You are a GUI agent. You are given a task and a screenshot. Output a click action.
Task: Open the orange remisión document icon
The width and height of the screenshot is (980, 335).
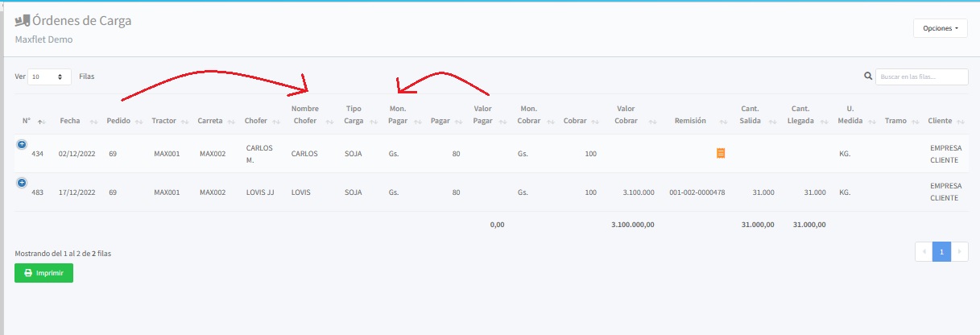pos(721,153)
